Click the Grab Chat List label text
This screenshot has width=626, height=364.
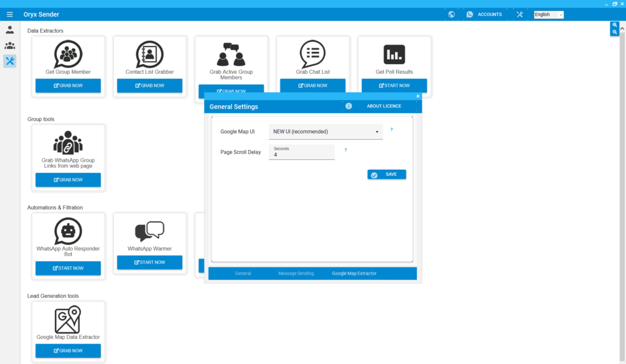tap(312, 72)
